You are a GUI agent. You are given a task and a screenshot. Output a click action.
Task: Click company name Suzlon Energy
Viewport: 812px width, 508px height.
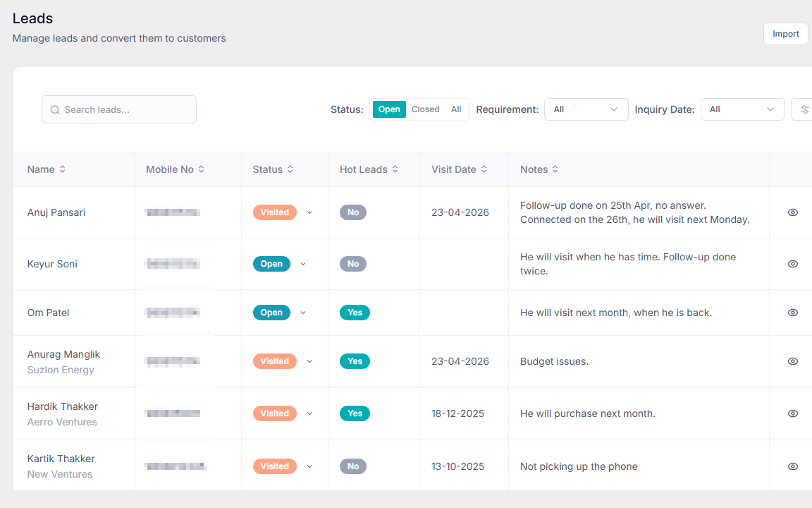click(x=61, y=370)
